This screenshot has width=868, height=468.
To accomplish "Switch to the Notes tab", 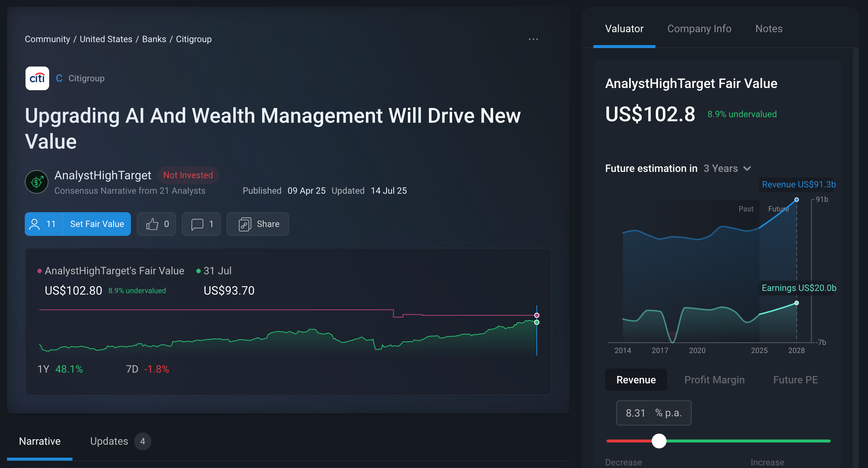I will pyautogui.click(x=769, y=29).
